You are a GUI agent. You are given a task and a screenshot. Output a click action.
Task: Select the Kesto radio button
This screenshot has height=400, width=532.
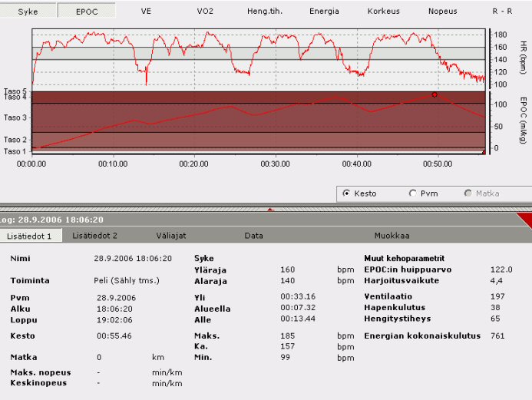point(347,193)
